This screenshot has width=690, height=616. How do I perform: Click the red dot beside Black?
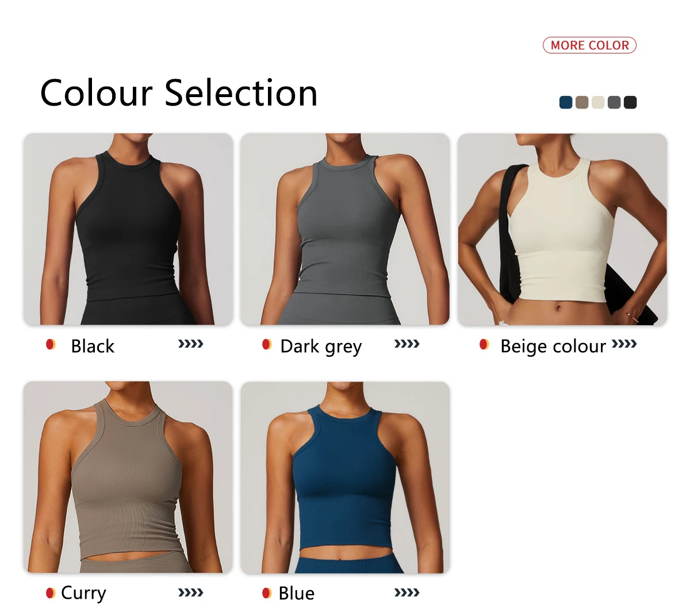point(51,345)
